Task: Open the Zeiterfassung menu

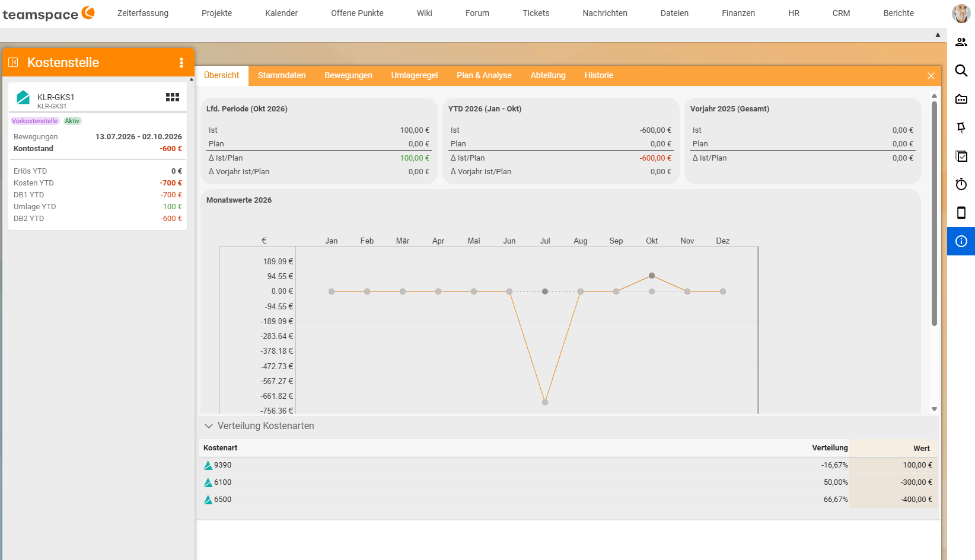Action: (143, 13)
